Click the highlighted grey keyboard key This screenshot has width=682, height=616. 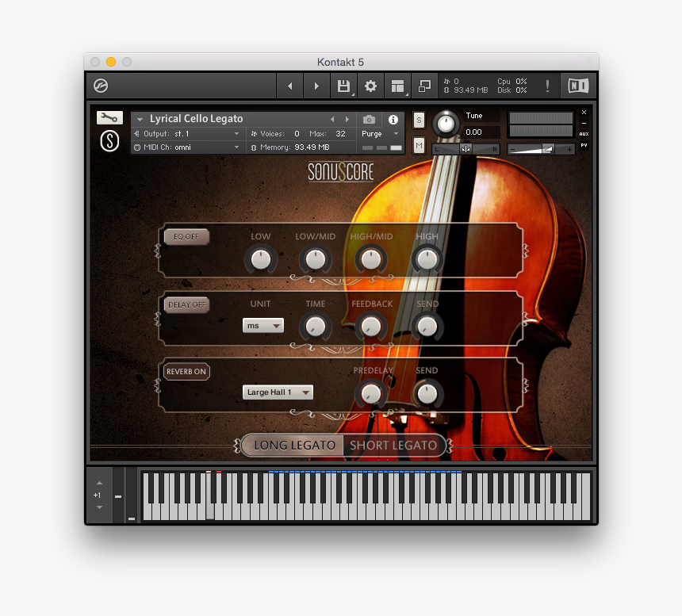209,496
